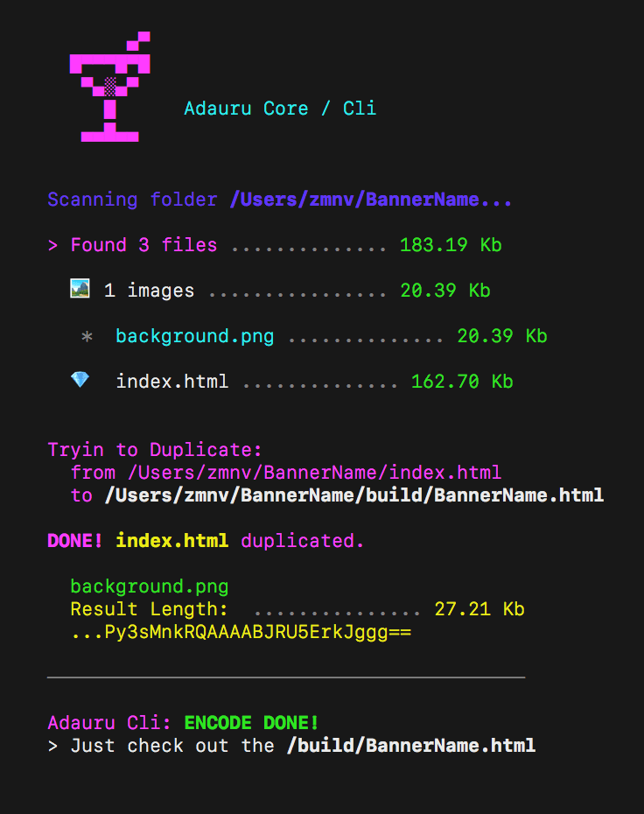644x814 pixels.
Task: Click the 'Adauru Cli:' label
Action: (109, 723)
